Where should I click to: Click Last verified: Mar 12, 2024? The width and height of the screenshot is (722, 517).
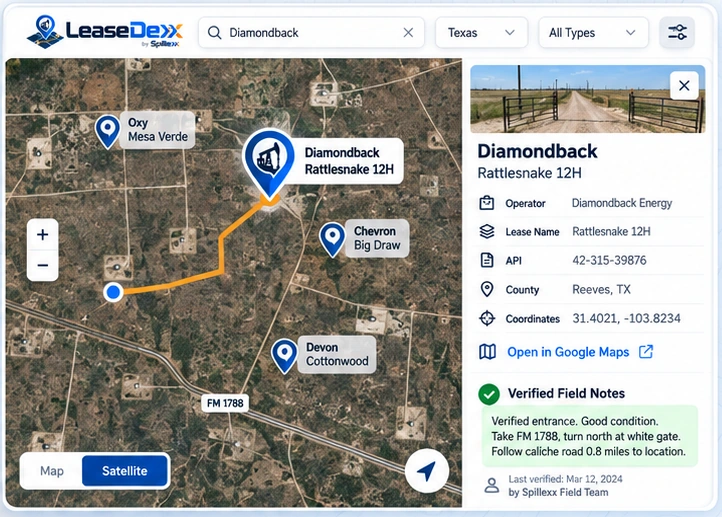tap(565, 479)
